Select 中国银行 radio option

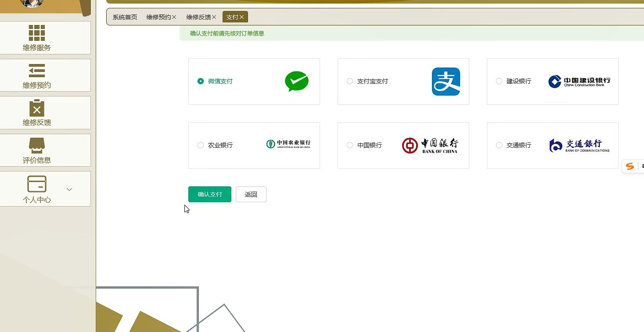(350, 145)
